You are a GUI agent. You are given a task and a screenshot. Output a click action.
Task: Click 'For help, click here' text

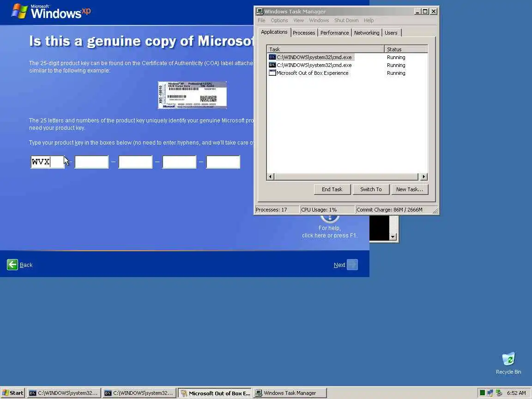click(x=329, y=232)
